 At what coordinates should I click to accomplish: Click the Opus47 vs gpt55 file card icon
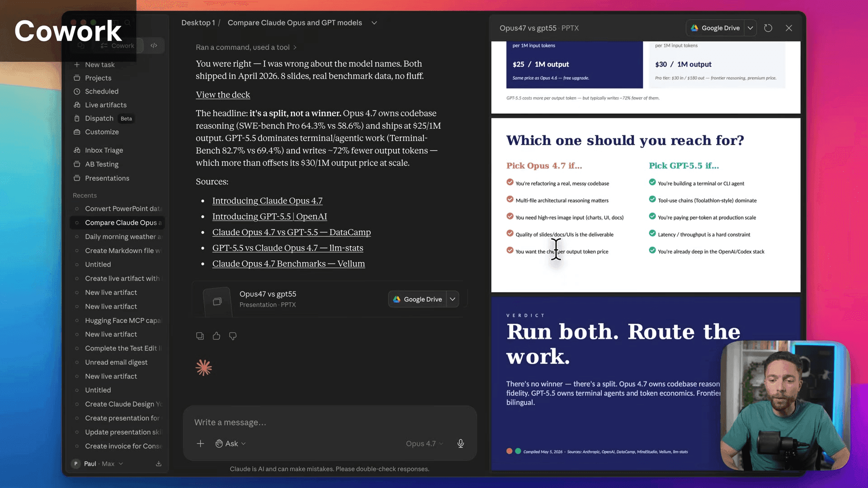pos(217,301)
